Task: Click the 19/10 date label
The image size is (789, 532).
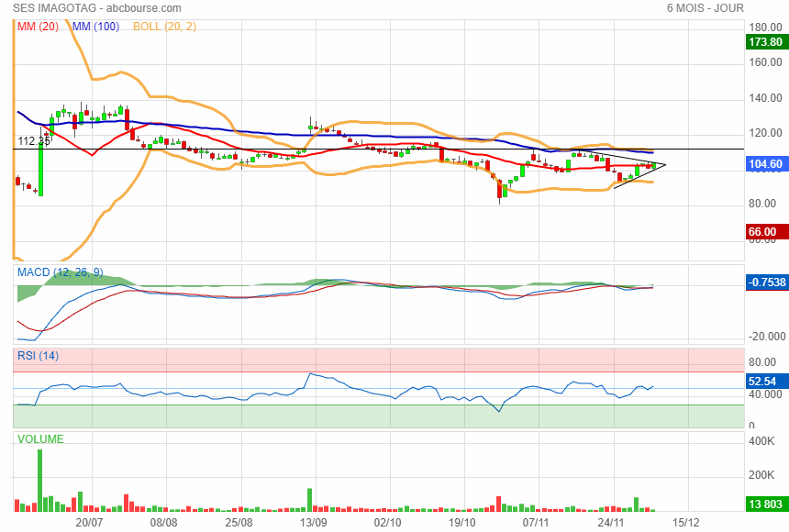Action: tap(462, 523)
